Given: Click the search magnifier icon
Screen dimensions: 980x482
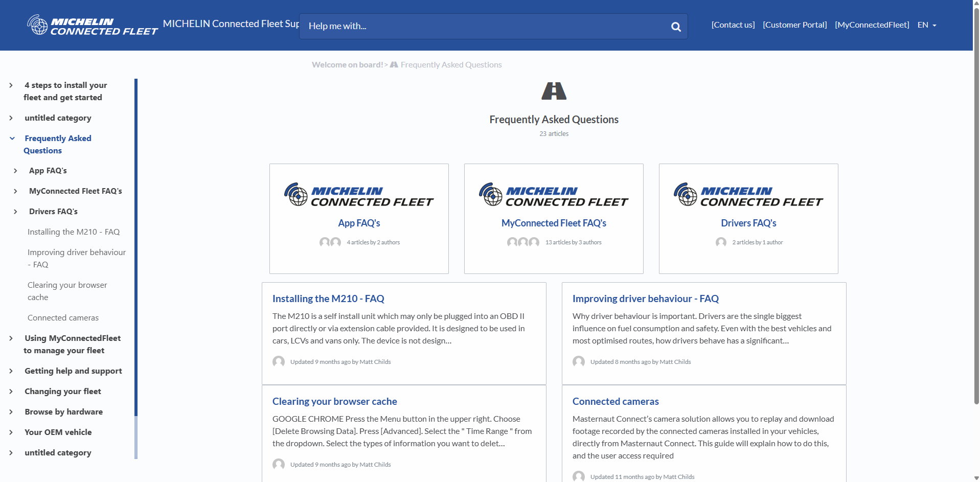Looking at the screenshot, I should (676, 27).
